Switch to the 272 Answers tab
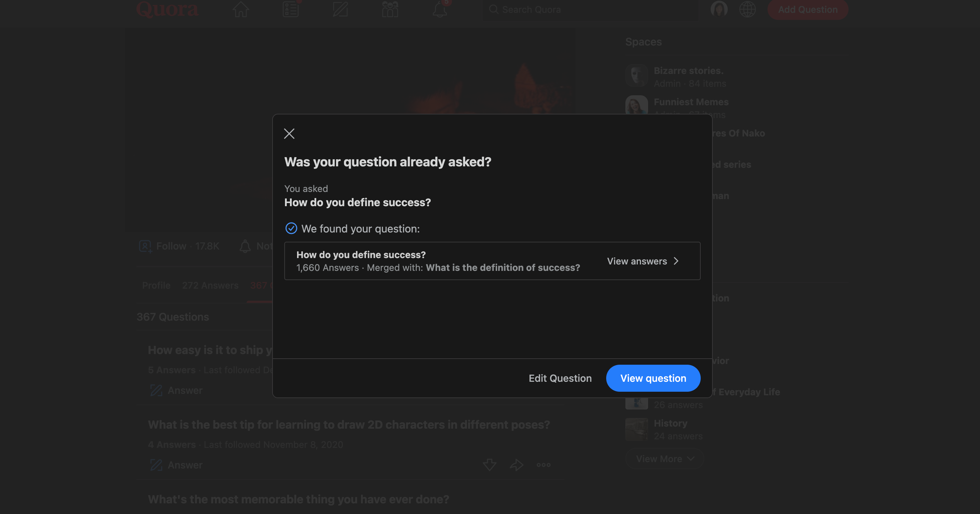This screenshot has height=514, width=980. point(210,285)
